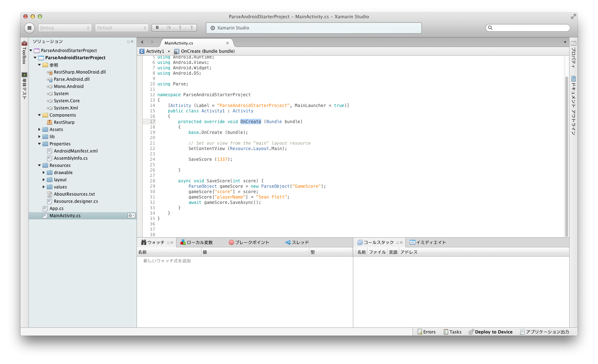Close the solution pad
Image resolution: width=598 pixels, height=364 pixels.
(132, 42)
